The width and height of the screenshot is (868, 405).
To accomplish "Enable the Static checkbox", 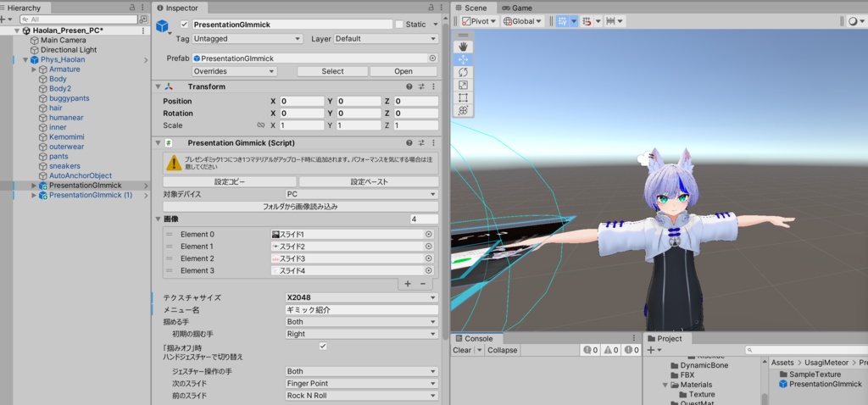I will click(x=399, y=25).
